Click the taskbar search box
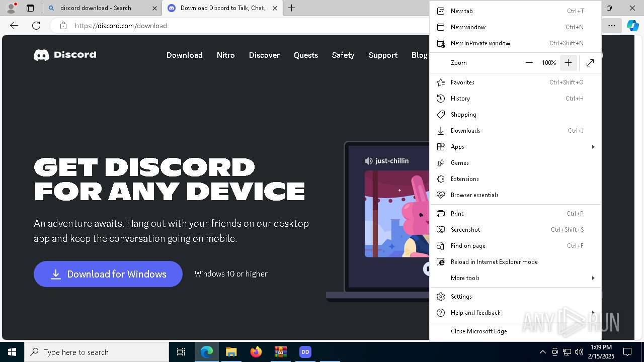The height and width of the screenshot is (362, 644). coord(97,352)
